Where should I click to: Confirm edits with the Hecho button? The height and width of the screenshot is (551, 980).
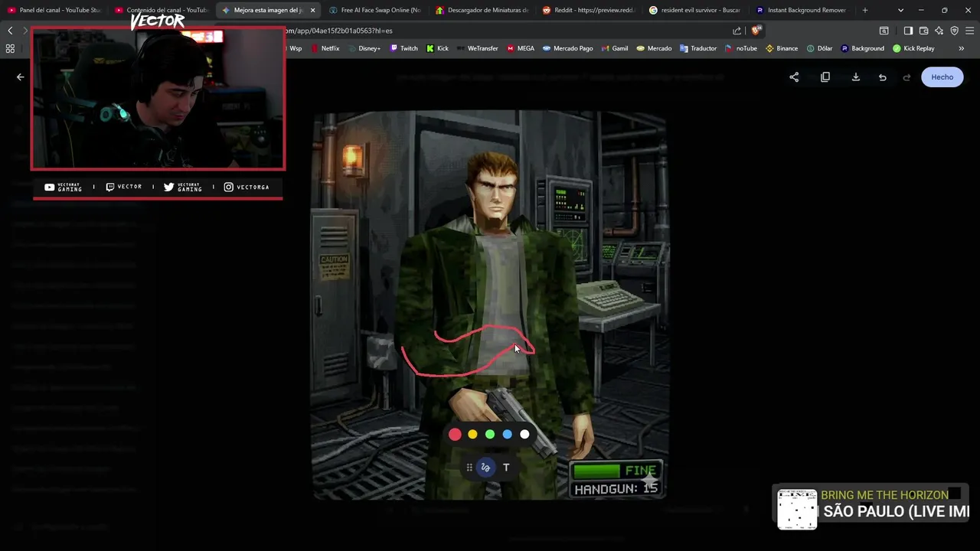coord(942,77)
